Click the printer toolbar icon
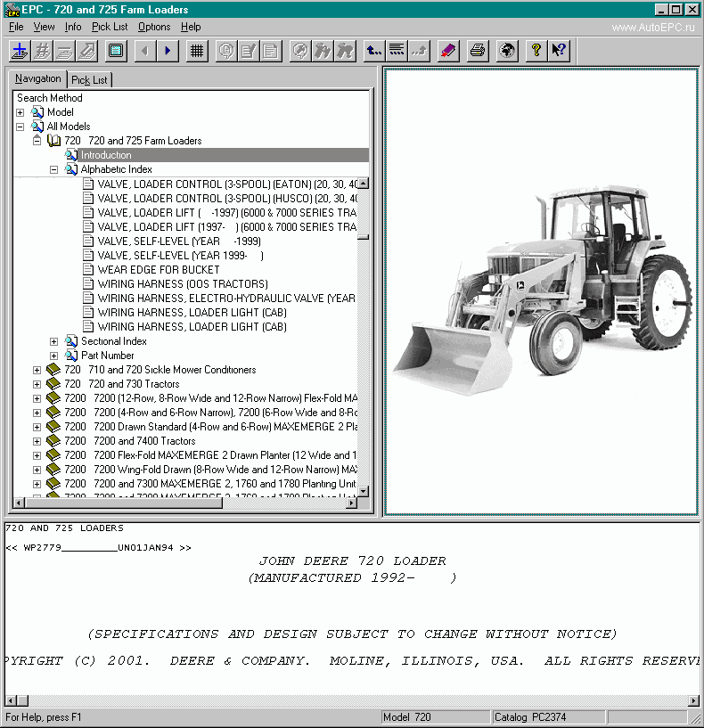Screen dimensions: 704x728 point(478,51)
